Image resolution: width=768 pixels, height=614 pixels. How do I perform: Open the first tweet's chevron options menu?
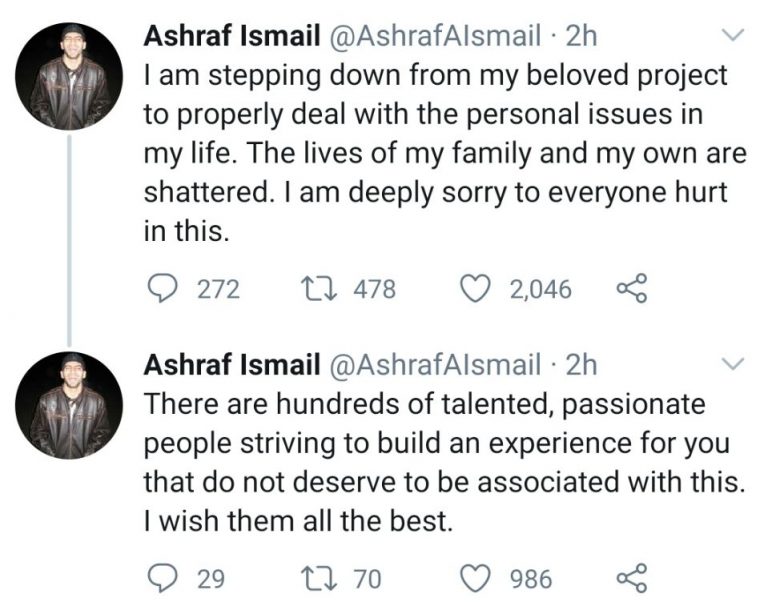pos(732,36)
